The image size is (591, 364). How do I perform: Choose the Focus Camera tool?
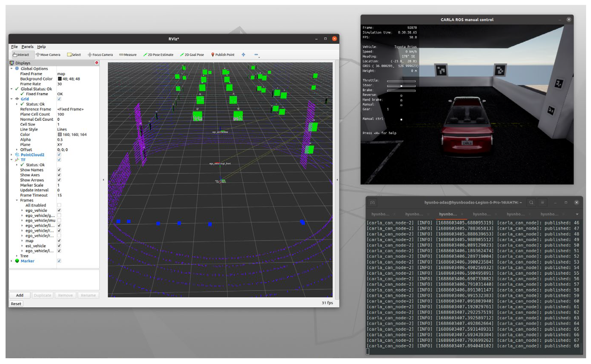coord(100,55)
